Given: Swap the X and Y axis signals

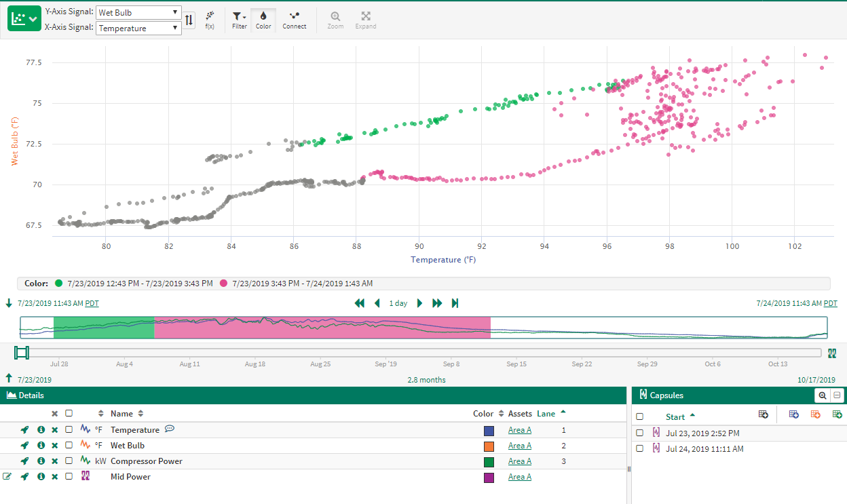Looking at the screenshot, I should point(189,20).
